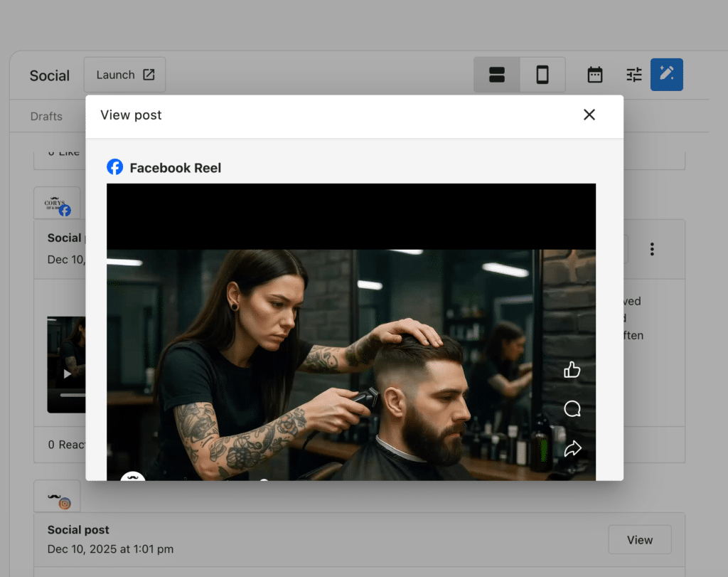
Task: Click the mustache profile avatar on reel
Action: (132, 477)
